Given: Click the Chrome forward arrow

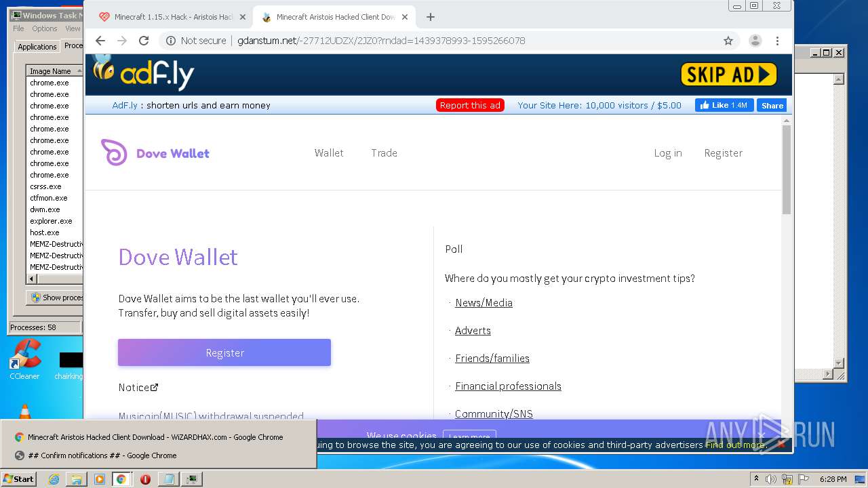Looking at the screenshot, I should click(122, 41).
